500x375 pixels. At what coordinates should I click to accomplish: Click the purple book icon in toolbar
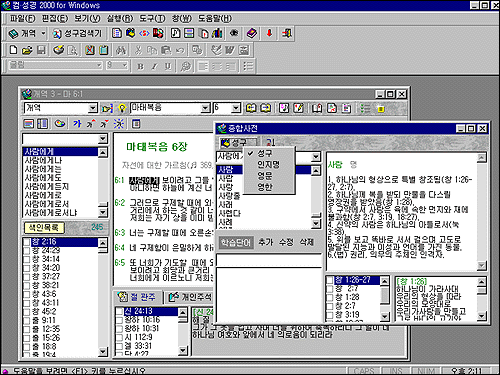252,33
